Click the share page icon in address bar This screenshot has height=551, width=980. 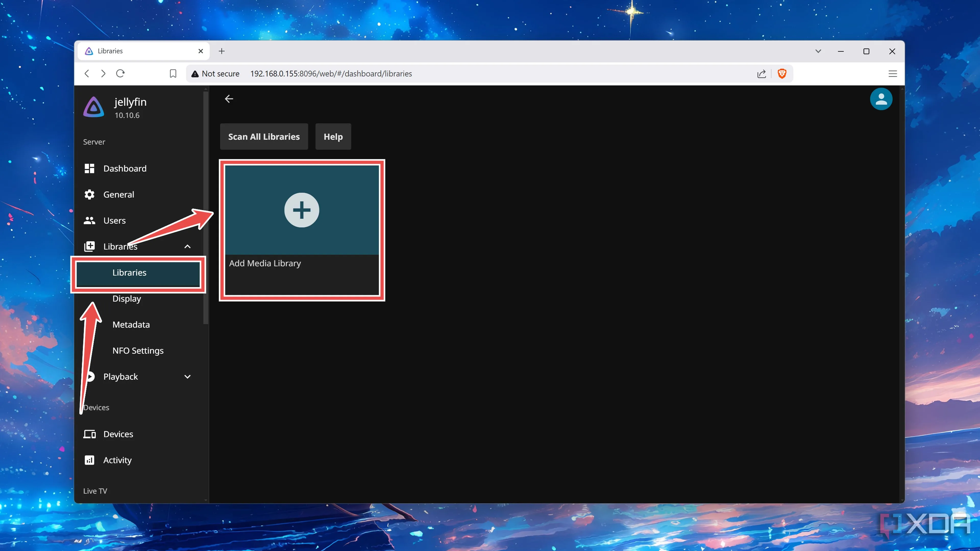click(x=761, y=74)
